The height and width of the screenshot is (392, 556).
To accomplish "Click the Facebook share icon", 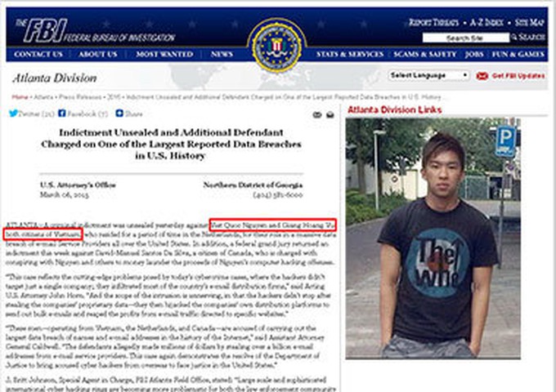I will click(61, 113).
